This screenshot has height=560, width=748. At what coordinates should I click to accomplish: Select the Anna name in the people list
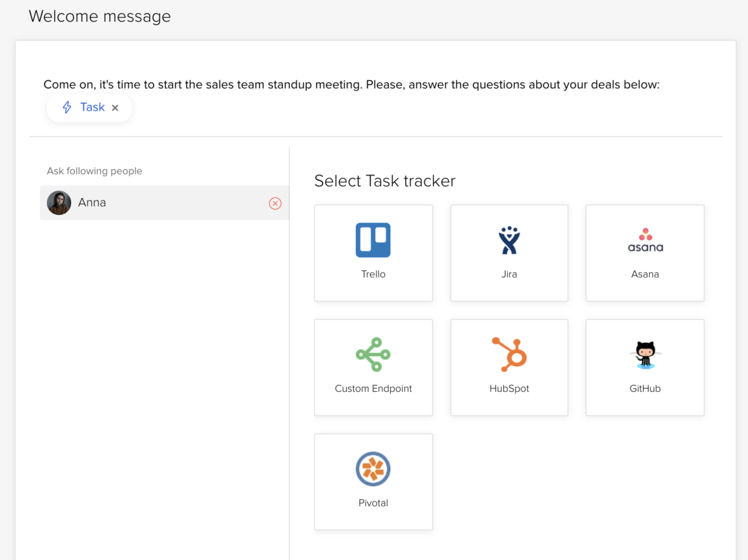[92, 203]
